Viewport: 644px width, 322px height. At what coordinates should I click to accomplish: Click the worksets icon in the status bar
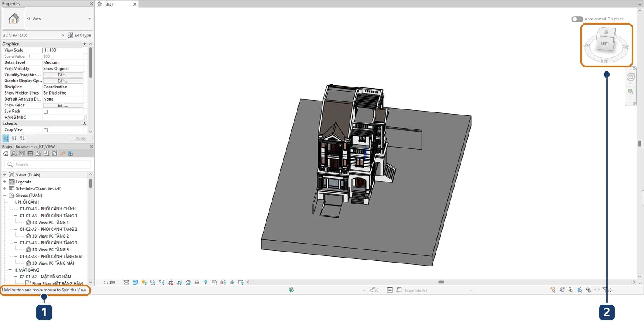(291, 290)
